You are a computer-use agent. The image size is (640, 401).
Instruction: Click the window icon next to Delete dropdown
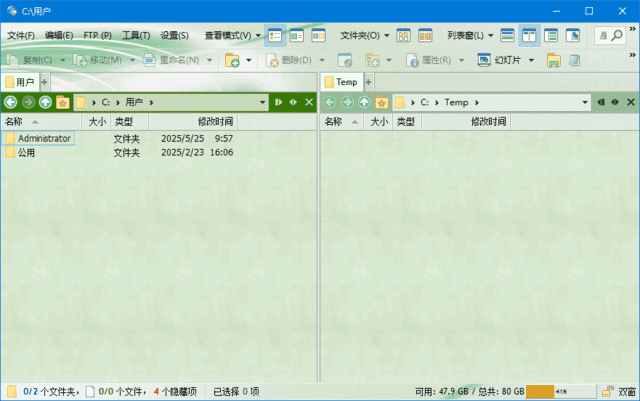[x=345, y=60]
